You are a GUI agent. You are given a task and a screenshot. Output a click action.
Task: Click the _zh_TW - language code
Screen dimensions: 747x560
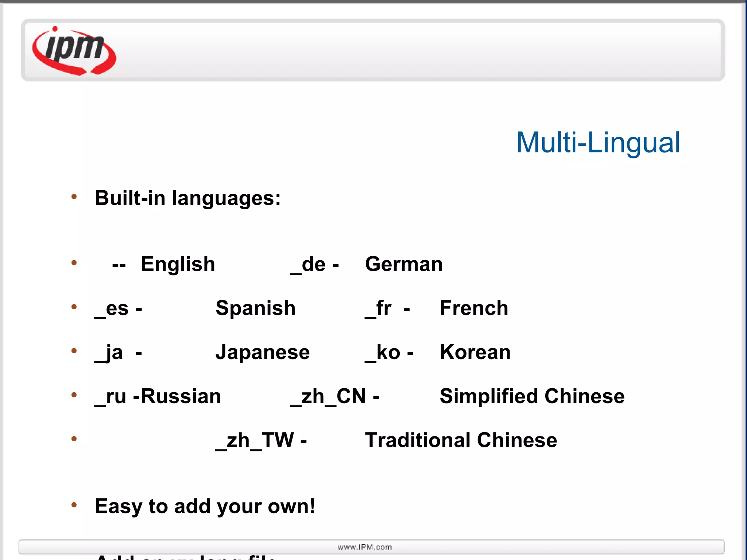tap(261, 441)
